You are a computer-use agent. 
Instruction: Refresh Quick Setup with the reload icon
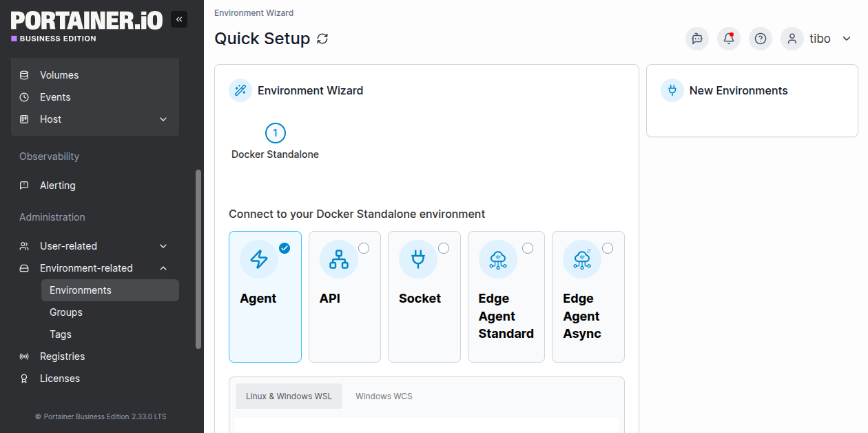tap(322, 39)
